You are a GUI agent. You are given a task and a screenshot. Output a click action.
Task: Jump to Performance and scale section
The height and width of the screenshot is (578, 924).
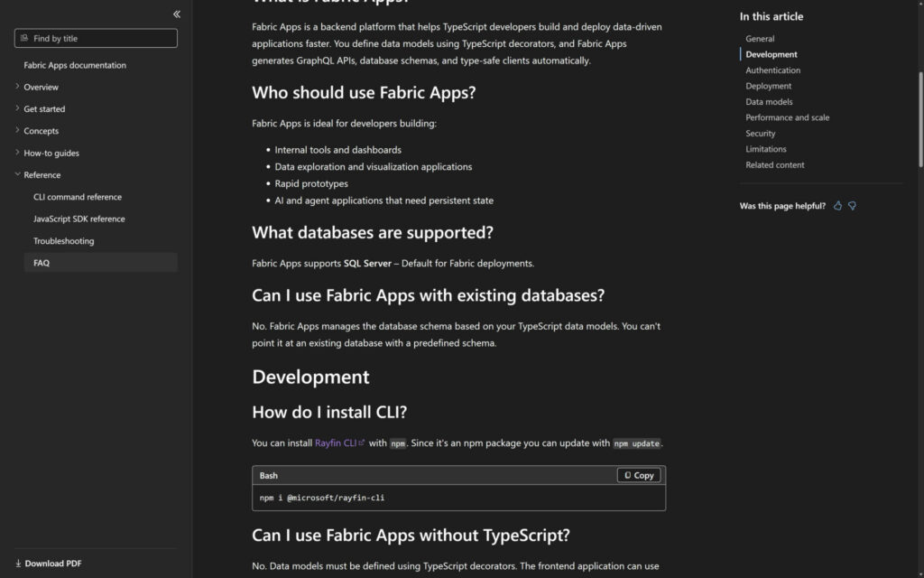point(787,117)
